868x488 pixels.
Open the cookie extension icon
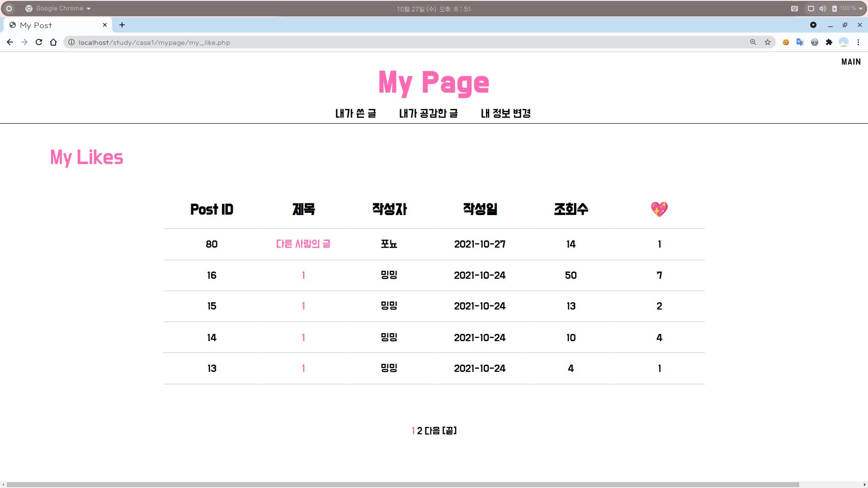pos(786,42)
